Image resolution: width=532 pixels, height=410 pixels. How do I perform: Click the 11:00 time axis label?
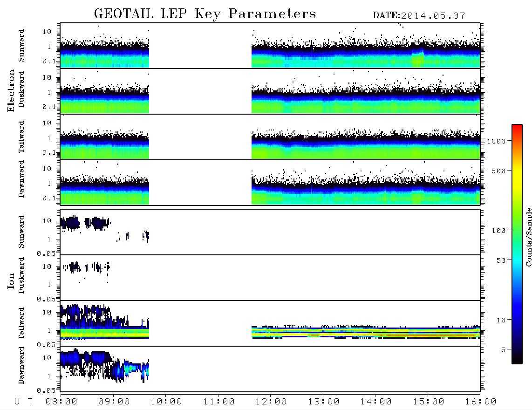click(219, 402)
